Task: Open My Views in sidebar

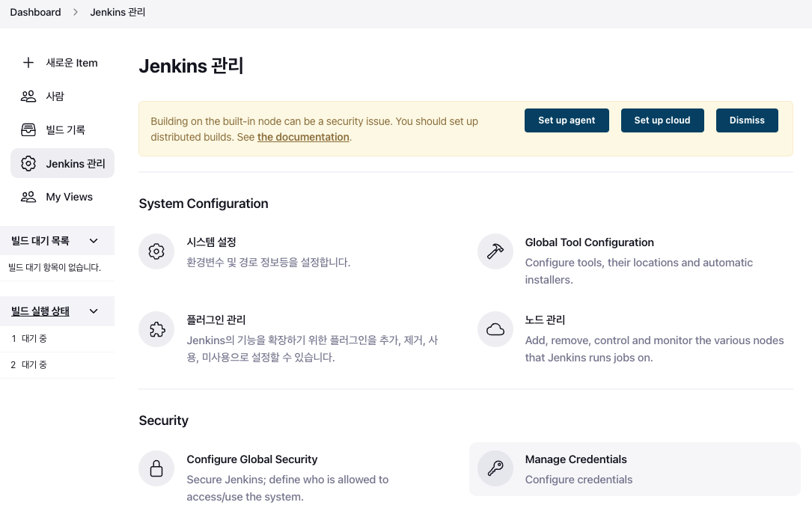Action: click(x=62, y=197)
